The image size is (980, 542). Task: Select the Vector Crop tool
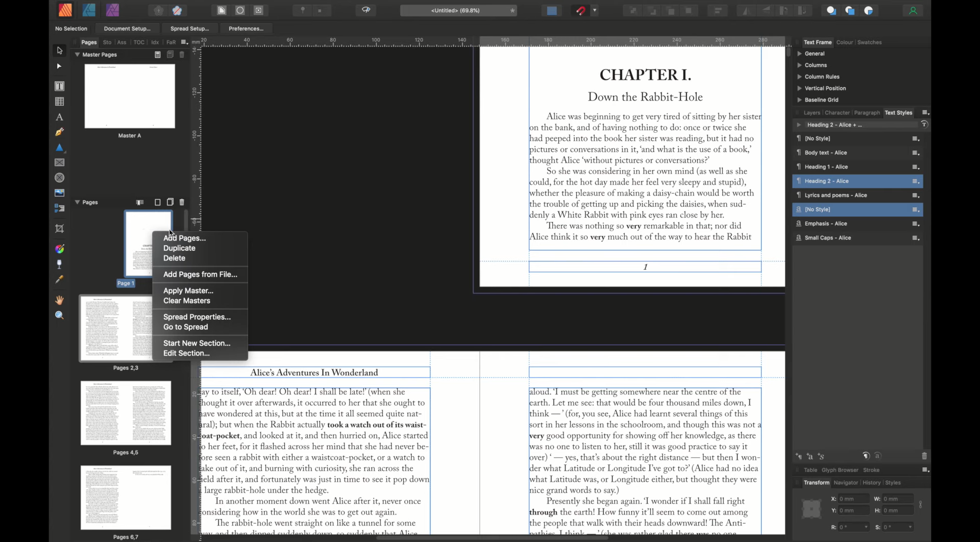point(60,229)
